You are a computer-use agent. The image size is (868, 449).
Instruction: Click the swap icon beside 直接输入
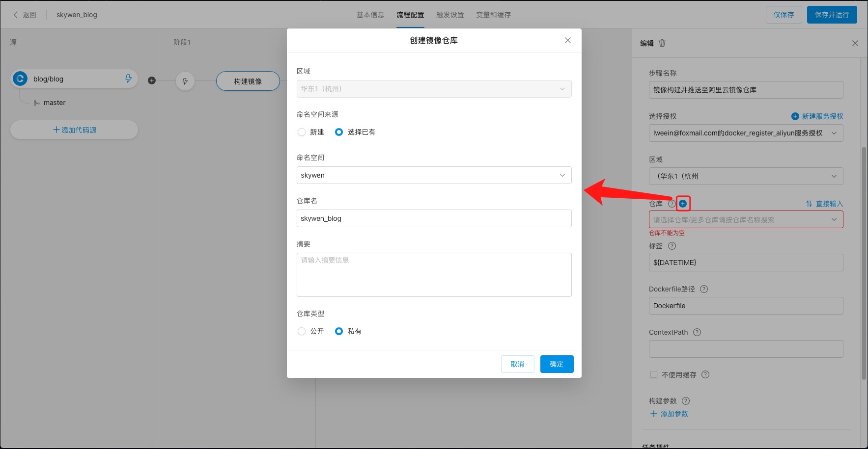coord(809,204)
